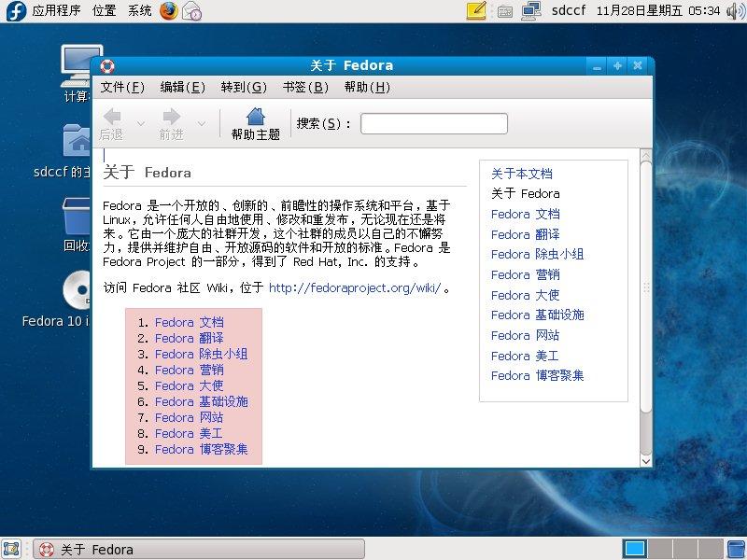The width and height of the screenshot is (747, 560).
Task: Click the sdccf user name in the panel
Action: click(569, 10)
